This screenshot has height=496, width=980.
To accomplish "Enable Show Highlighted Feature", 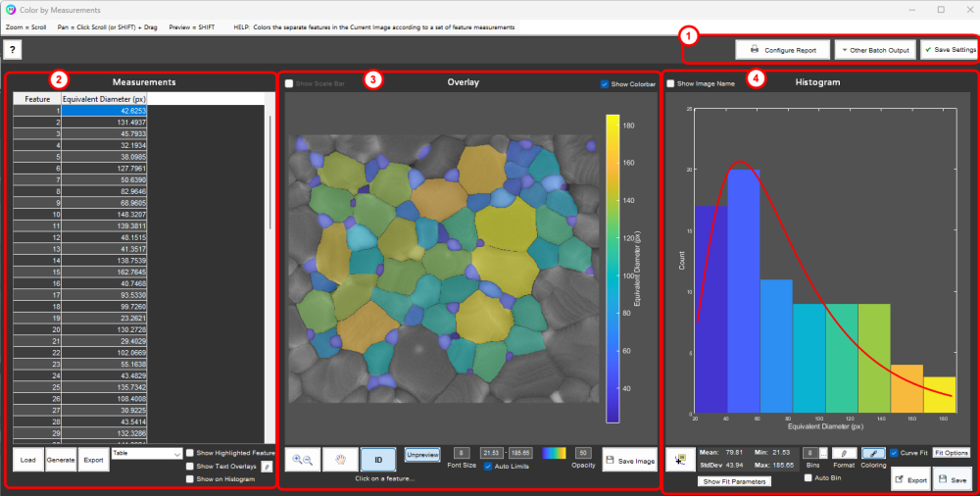I will click(x=190, y=453).
